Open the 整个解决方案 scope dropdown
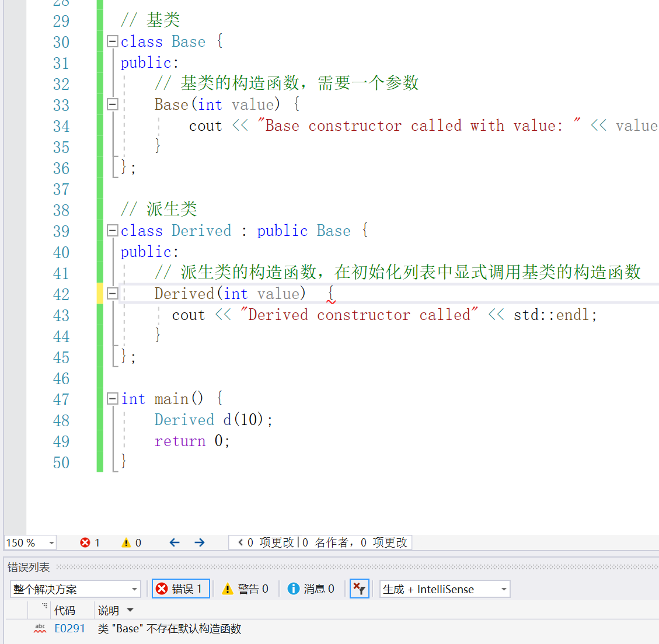659x644 pixels. click(x=75, y=589)
